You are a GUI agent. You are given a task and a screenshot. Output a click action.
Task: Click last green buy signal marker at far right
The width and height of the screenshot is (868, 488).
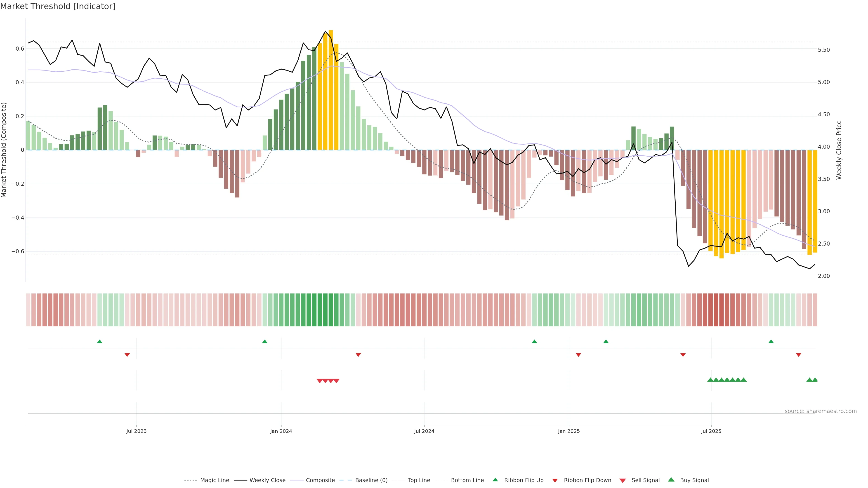click(815, 380)
